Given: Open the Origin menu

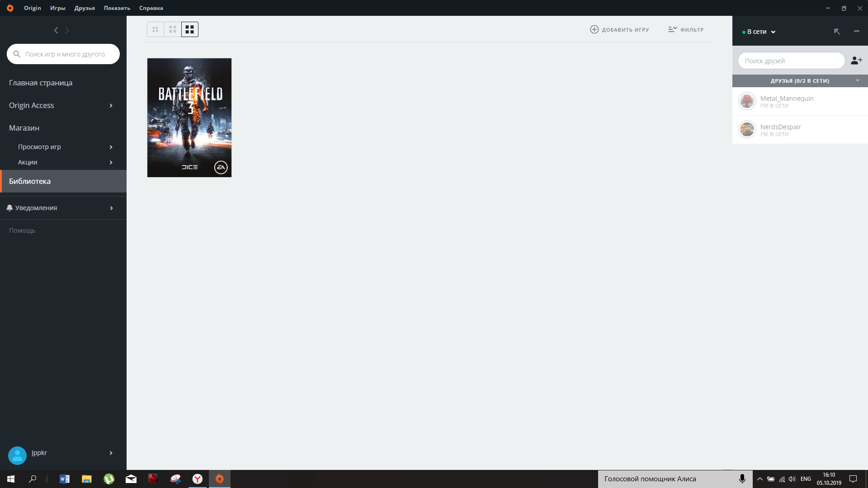Looking at the screenshot, I should [x=33, y=8].
